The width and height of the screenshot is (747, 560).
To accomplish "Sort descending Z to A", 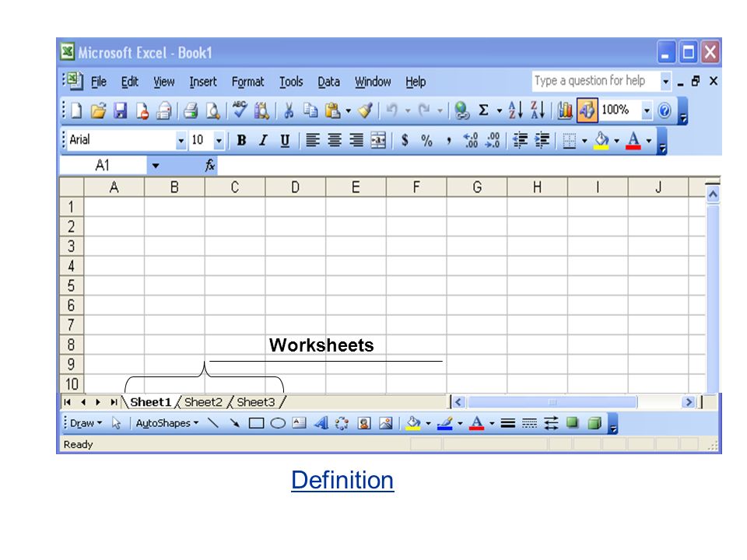I will tap(538, 110).
